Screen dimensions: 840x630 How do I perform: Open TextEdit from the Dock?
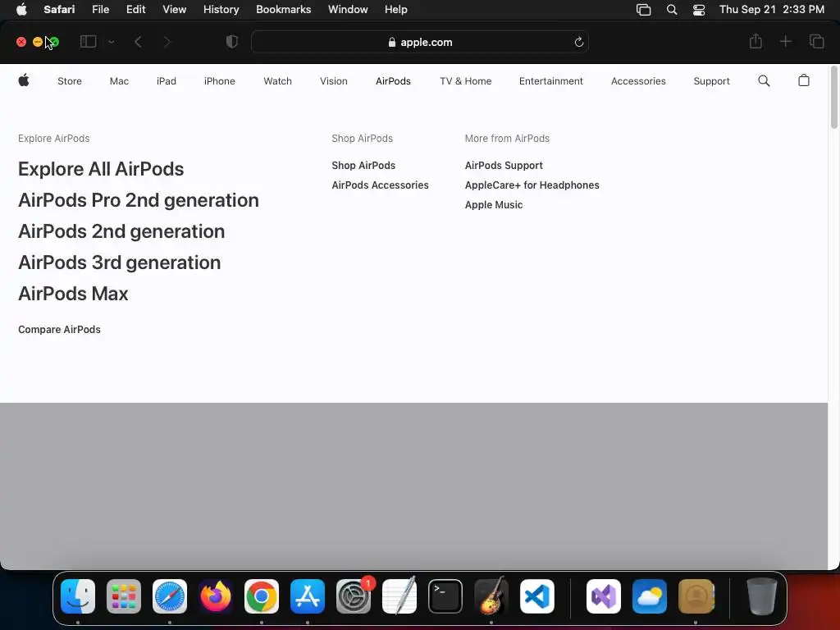pyautogui.click(x=399, y=596)
